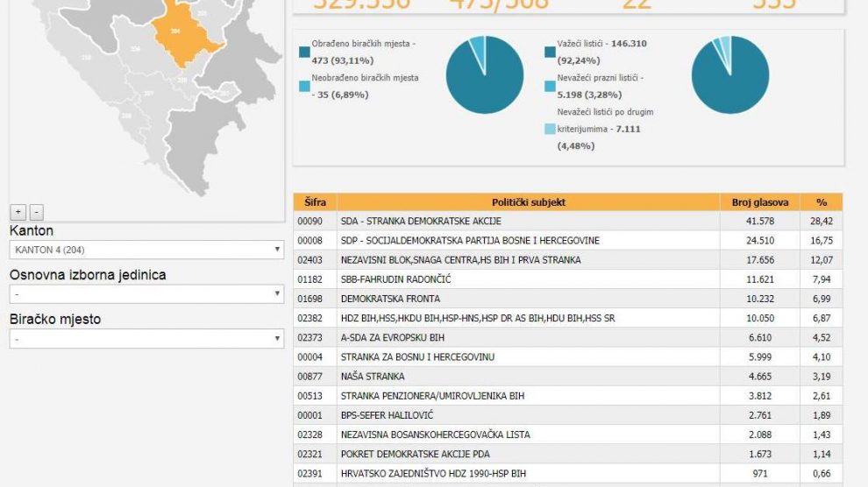Sort table by Broj glasova header
Screen dimensions: 868x487
coord(759,202)
